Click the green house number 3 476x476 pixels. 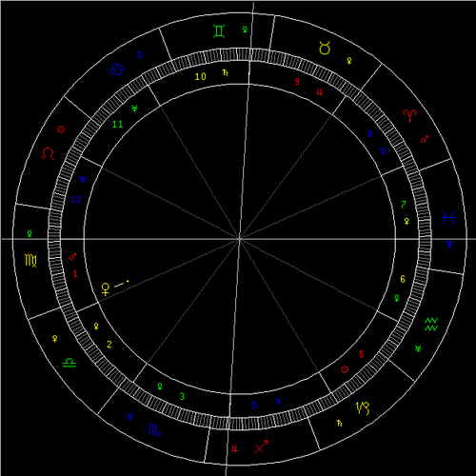point(182,396)
